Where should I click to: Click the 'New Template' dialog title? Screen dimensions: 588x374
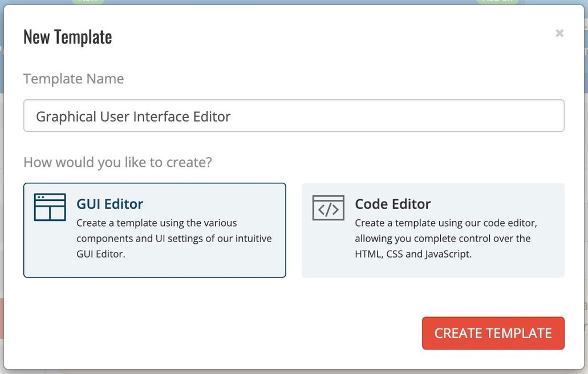pyautogui.click(x=67, y=37)
